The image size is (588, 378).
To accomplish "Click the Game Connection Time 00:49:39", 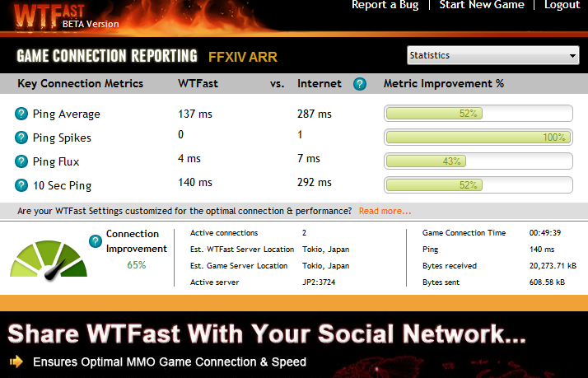I will [x=545, y=233].
